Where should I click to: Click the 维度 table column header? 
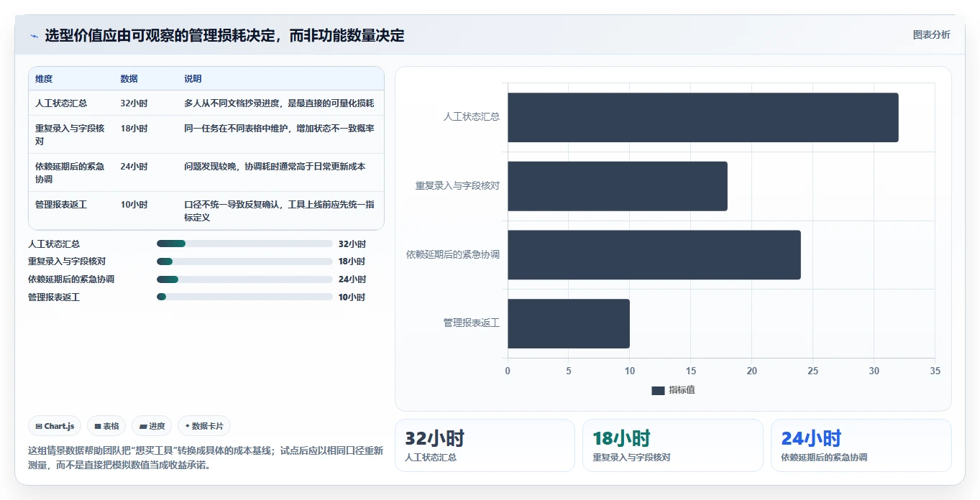44,79
